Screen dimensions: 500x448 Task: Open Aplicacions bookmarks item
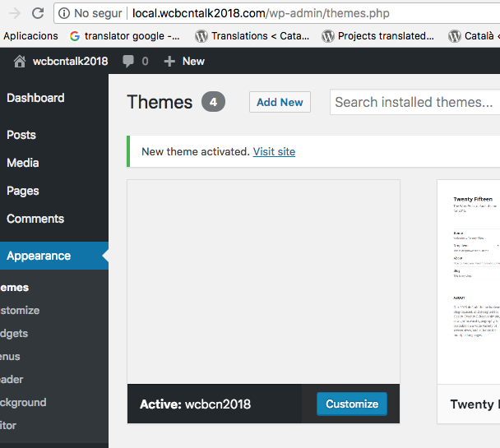(30, 36)
